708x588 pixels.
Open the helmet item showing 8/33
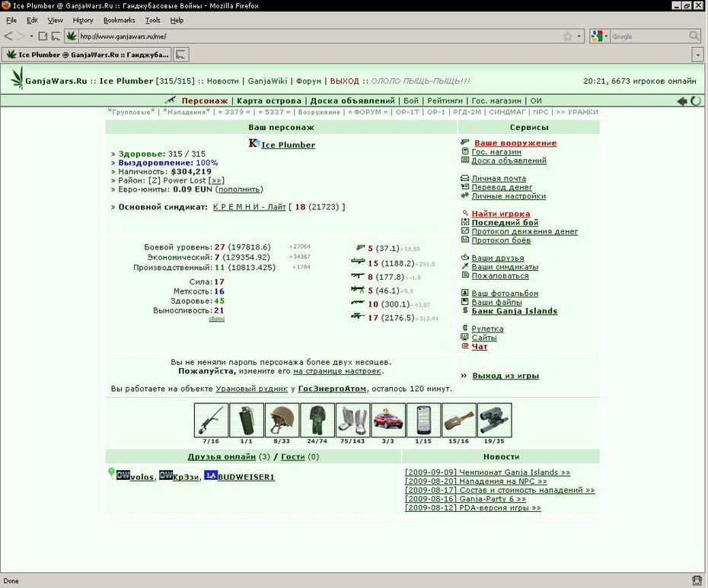(x=282, y=420)
